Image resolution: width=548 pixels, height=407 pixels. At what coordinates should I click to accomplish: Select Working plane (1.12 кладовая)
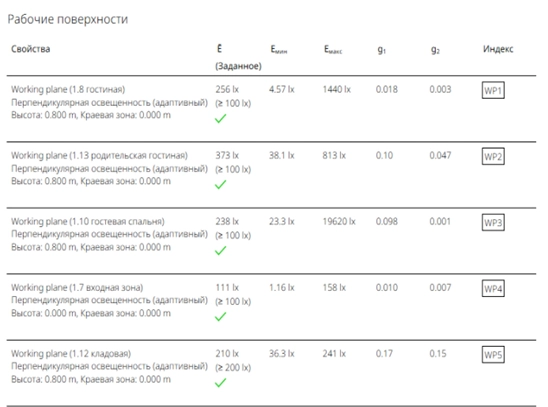(x=71, y=354)
